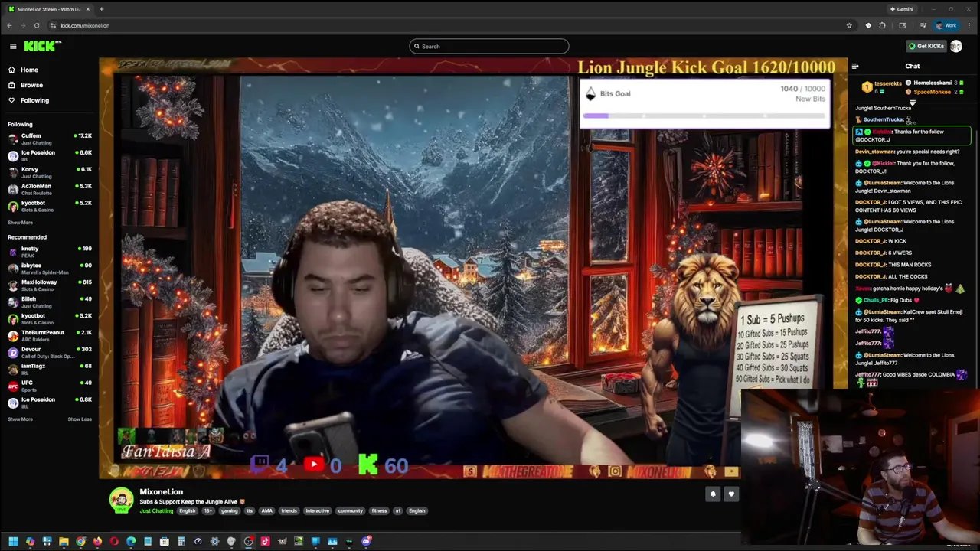Click the Get KICKs button

pyautogui.click(x=926, y=46)
